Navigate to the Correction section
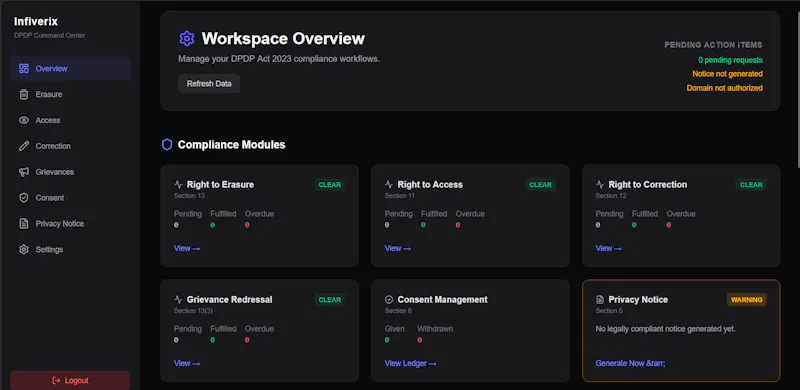 coord(70,146)
